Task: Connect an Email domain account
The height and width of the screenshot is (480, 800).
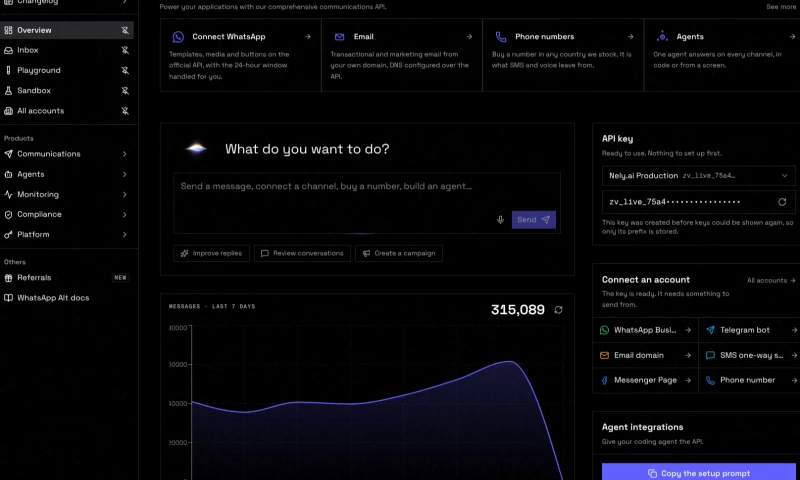Action: point(645,355)
